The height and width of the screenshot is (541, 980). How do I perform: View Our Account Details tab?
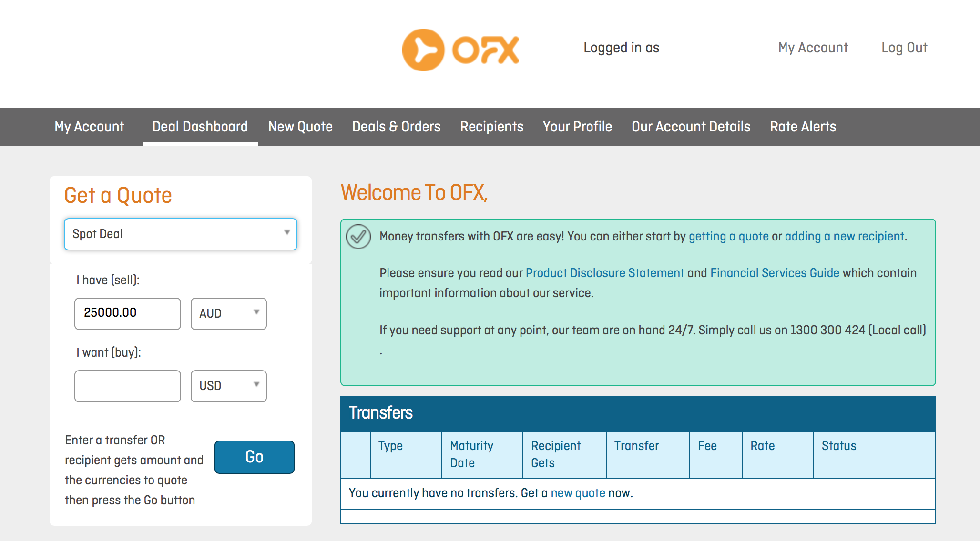[x=691, y=127]
